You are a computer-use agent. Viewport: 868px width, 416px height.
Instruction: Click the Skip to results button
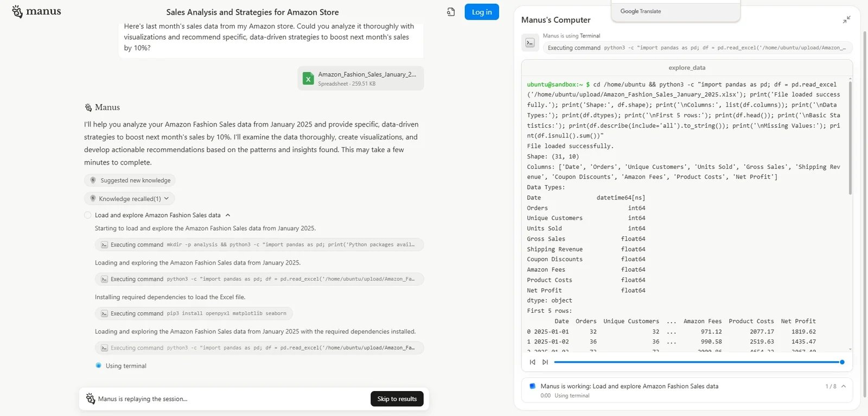click(x=397, y=399)
